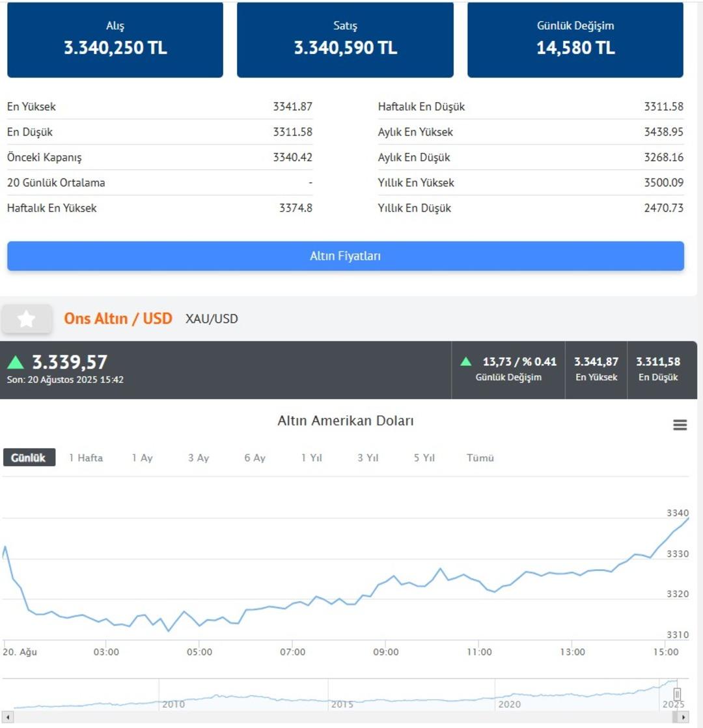Screen dimensions: 703x728
Task: Click the green up-triangle beside 3.339,57
Action: 16,362
